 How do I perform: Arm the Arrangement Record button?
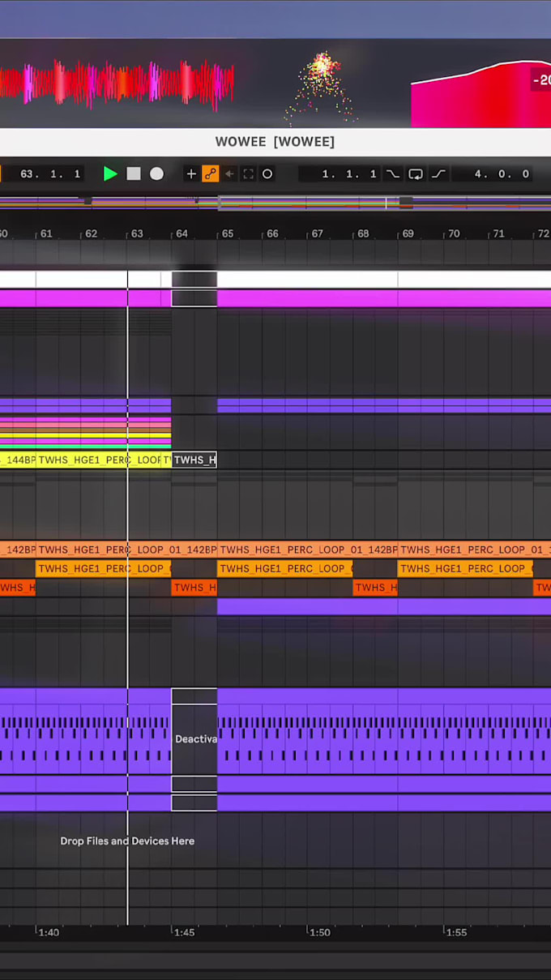pos(156,173)
